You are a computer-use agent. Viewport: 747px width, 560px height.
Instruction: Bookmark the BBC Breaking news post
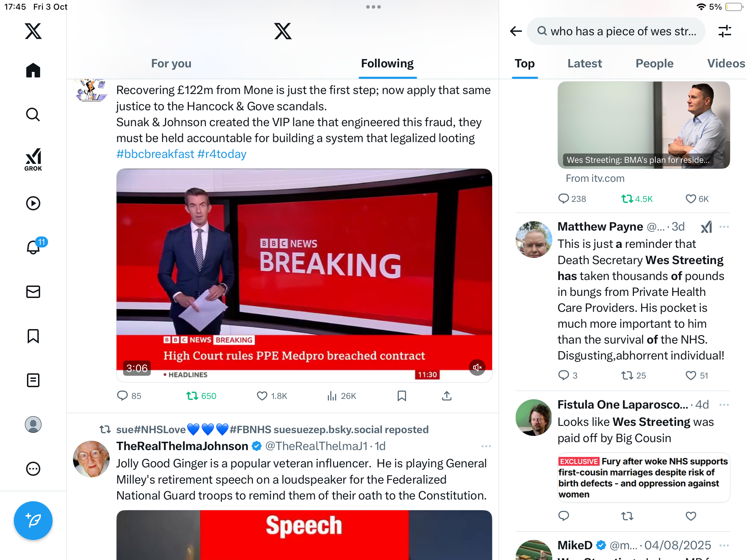click(x=402, y=396)
